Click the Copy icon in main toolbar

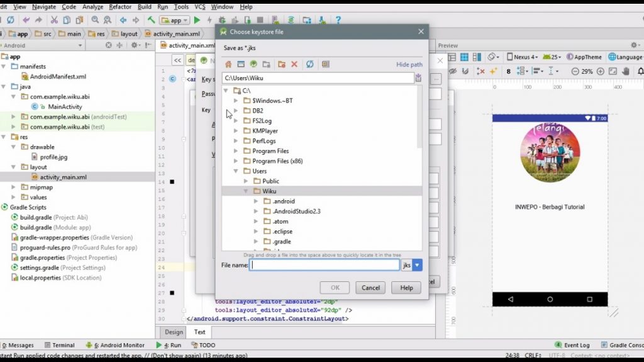click(67, 20)
